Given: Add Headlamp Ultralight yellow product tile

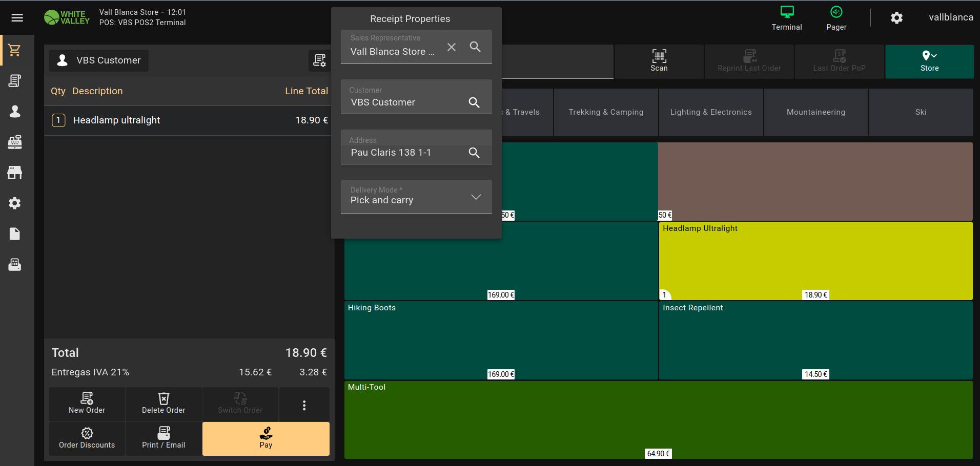Looking at the screenshot, I should coord(815,261).
